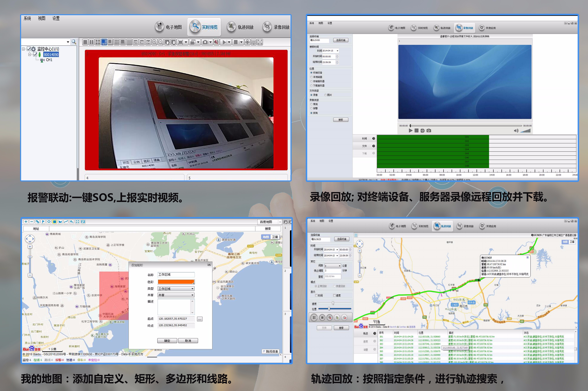Select the 25-channel layout icon

pos(136,42)
